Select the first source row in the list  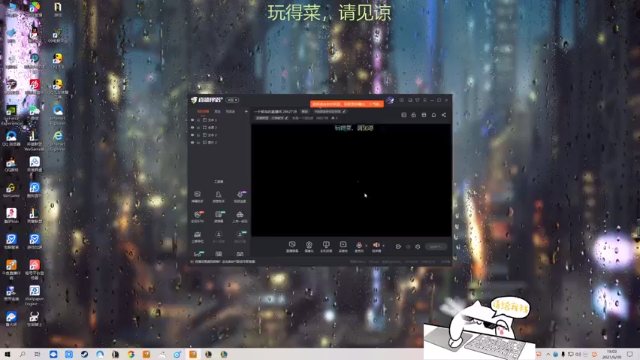click(220, 120)
